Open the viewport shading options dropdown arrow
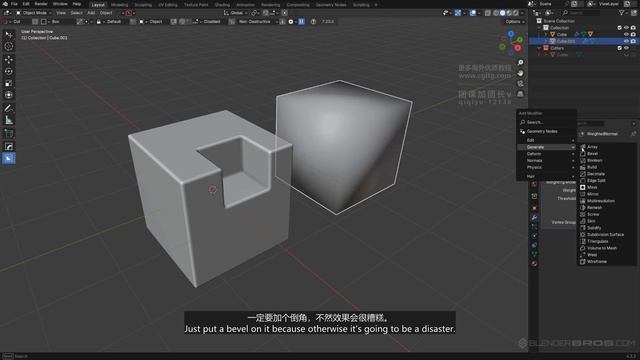Viewport: 640px width, 360px height. 522,13
